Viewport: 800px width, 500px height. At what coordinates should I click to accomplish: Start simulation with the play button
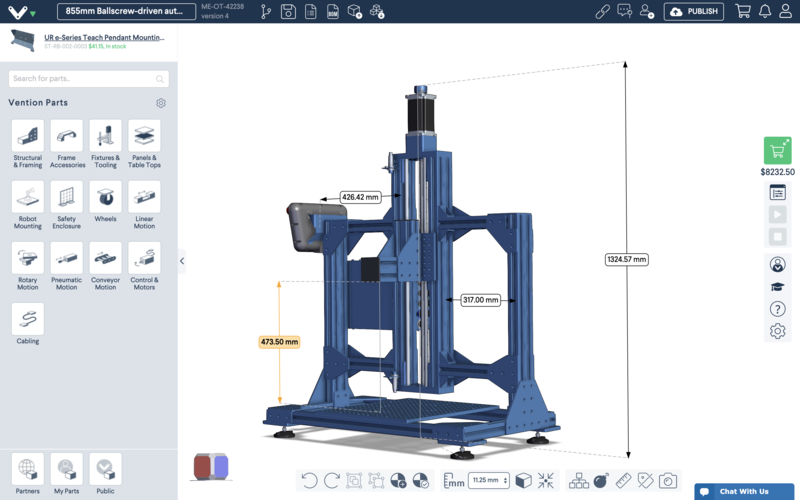[x=778, y=214]
